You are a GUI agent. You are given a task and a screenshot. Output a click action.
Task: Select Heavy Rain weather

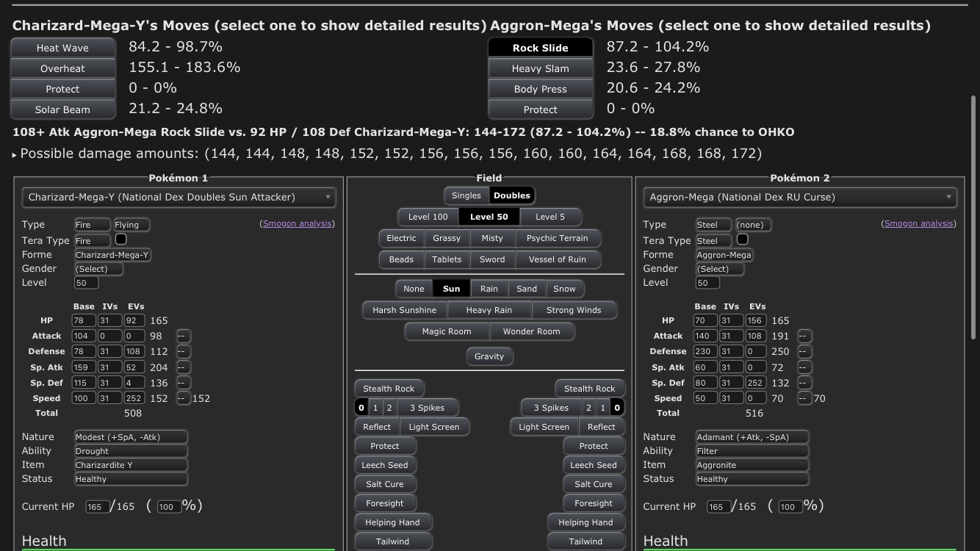489,310
